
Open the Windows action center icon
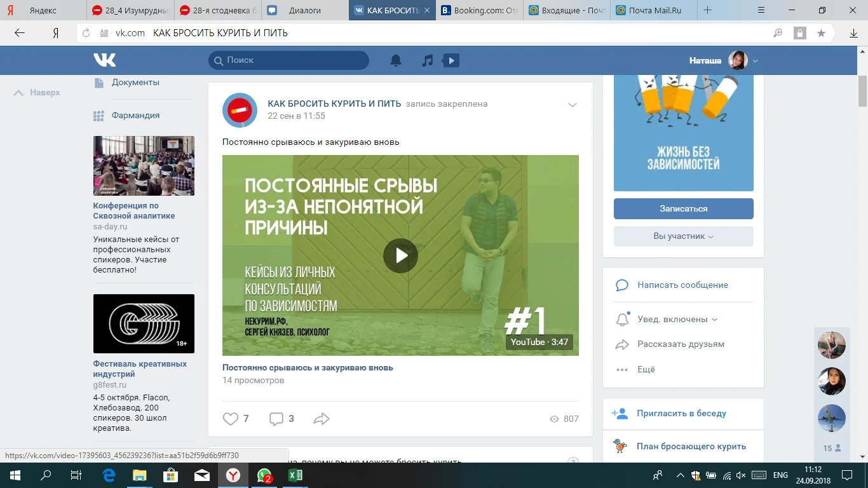pyautogui.click(x=847, y=475)
